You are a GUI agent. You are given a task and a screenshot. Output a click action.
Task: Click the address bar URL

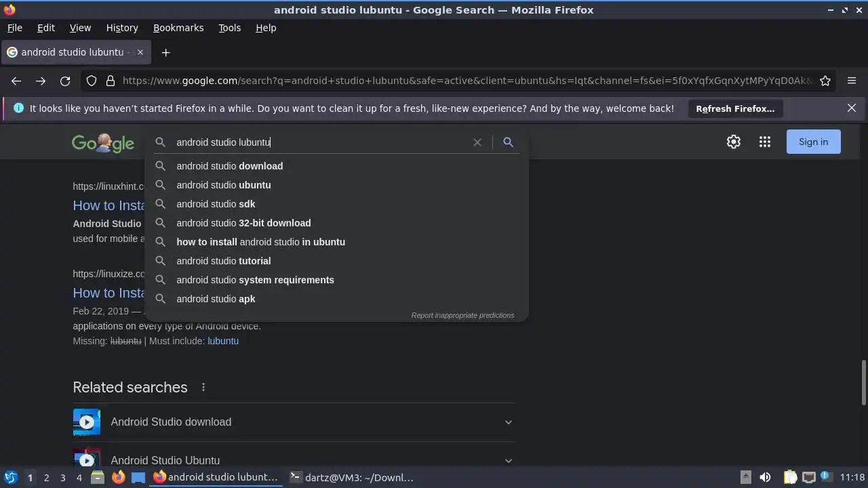pyautogui.click(x=467, y=81)
